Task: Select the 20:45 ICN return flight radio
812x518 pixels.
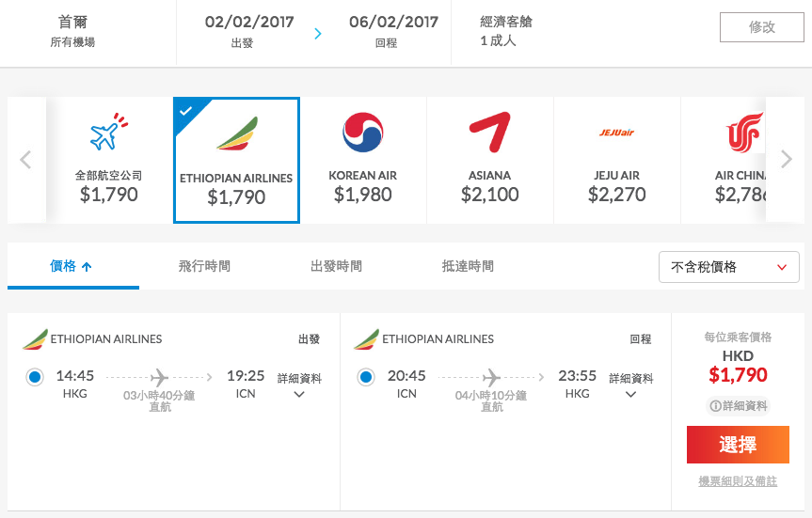Action: point(366,377)
